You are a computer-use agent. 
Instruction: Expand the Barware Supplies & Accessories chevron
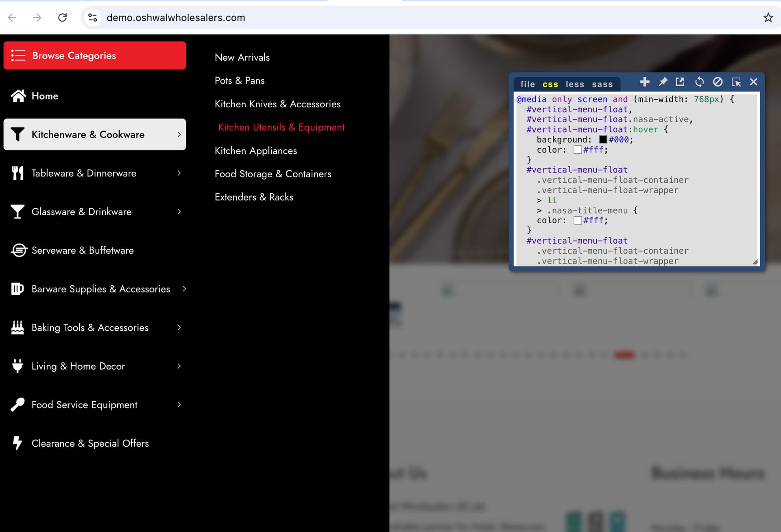coord(184,289)
